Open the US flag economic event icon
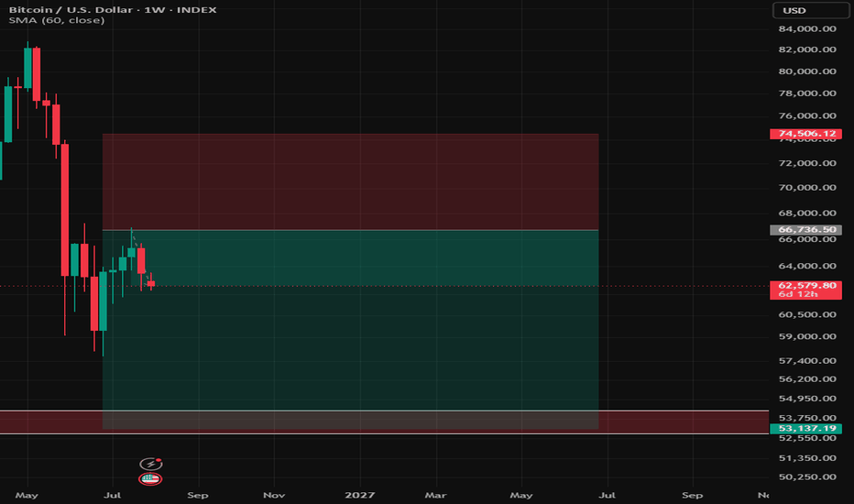 pyautogui.click(x=150, y=479)
